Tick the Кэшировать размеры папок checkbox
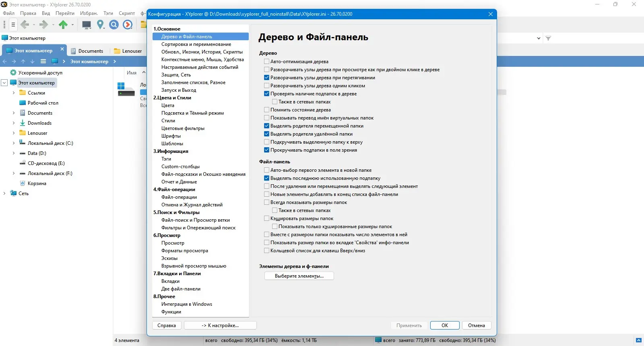This screenshot has height=346, width=644. tap(266, 218)
